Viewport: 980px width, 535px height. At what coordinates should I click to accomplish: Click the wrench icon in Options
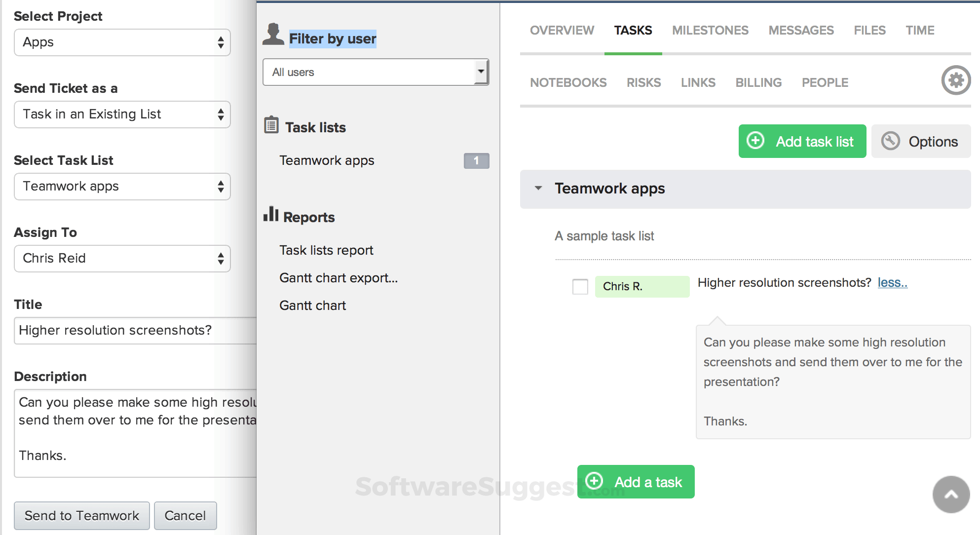[x=891, y=141]
